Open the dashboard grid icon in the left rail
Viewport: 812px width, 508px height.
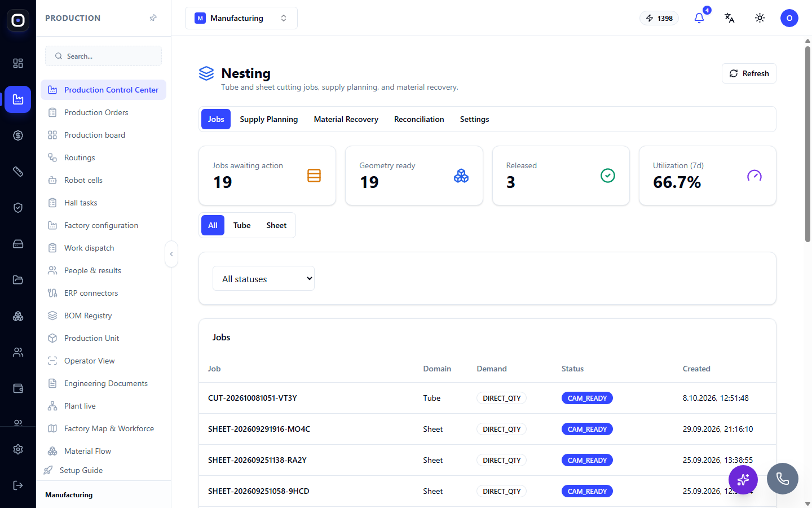18,63
